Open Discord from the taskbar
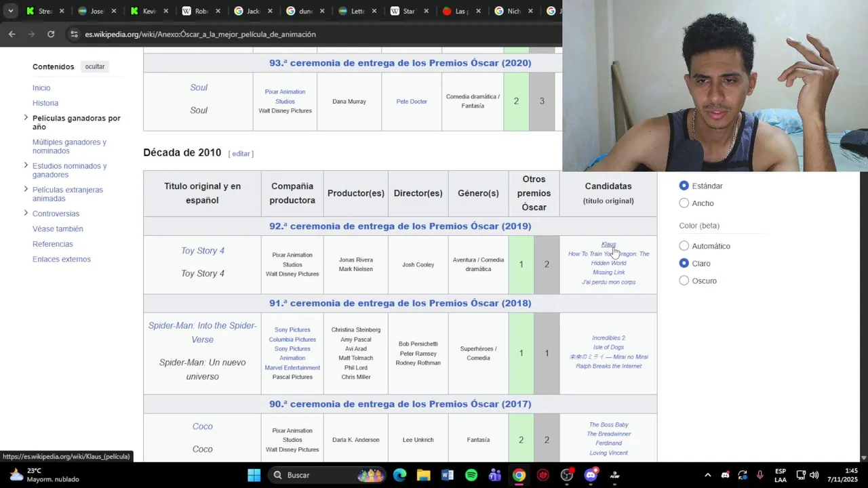This screenshot has height=488, width=868. coord(591,475)
